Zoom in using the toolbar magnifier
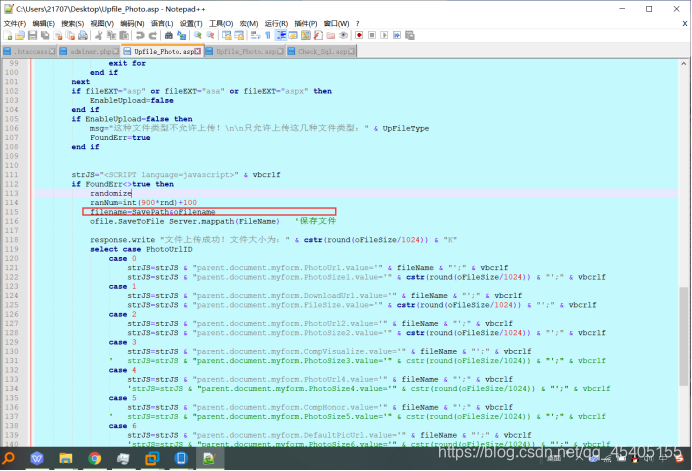The width and height of the screenshot is (692, 471). (198, 36)
